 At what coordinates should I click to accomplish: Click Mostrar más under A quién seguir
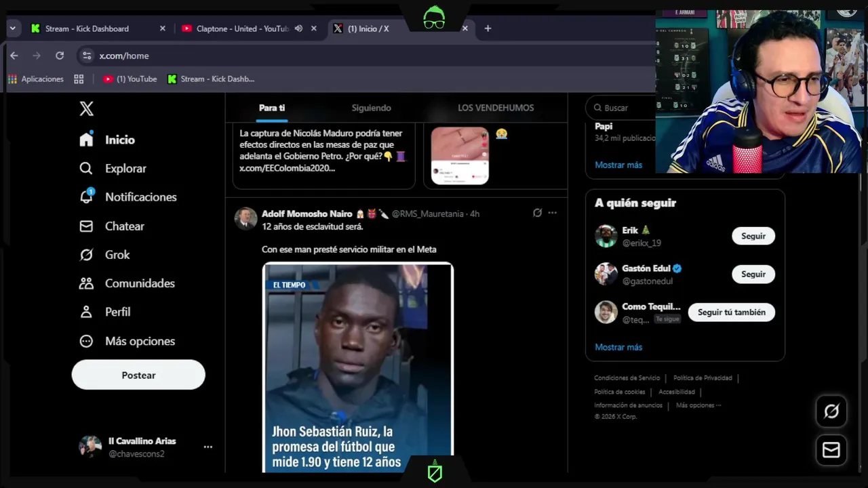pyautogui.click(x=618, y=347)
